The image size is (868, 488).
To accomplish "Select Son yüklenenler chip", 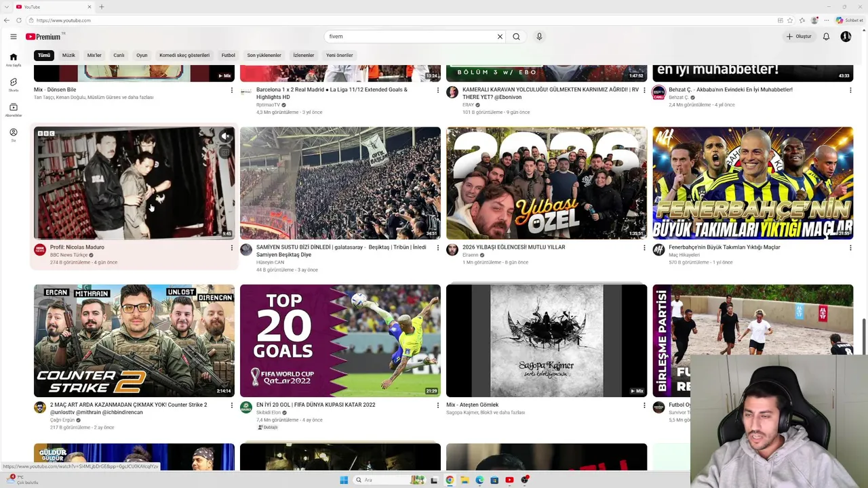I will click(264, 56).
